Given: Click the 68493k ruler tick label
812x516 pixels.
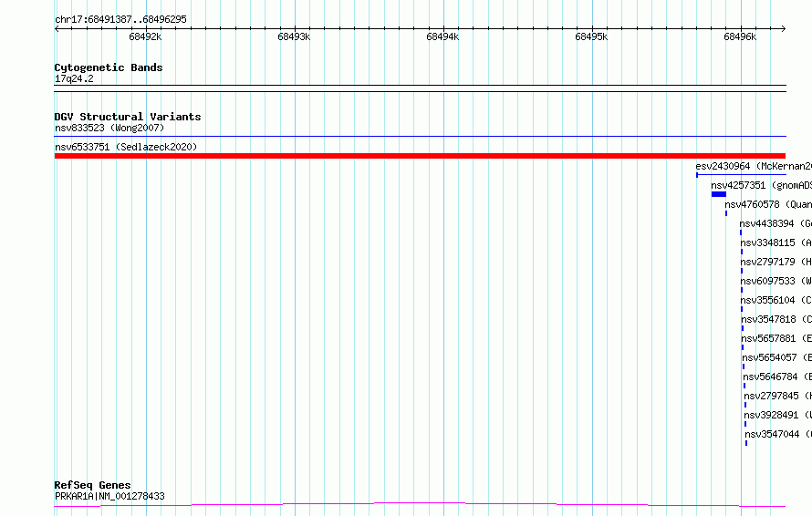Looking at the screenshot, I should tap(294, 36).
